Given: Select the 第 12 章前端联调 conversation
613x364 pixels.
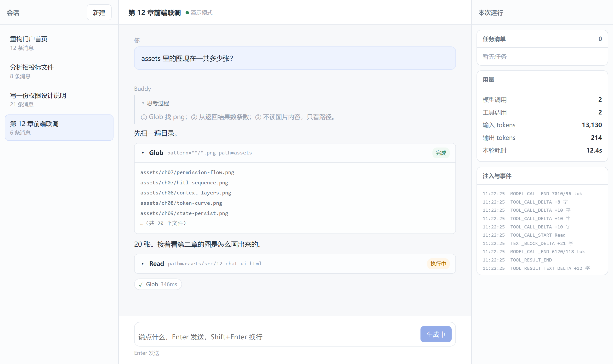Looking at the screenshot, I should [x=59, y=128].
